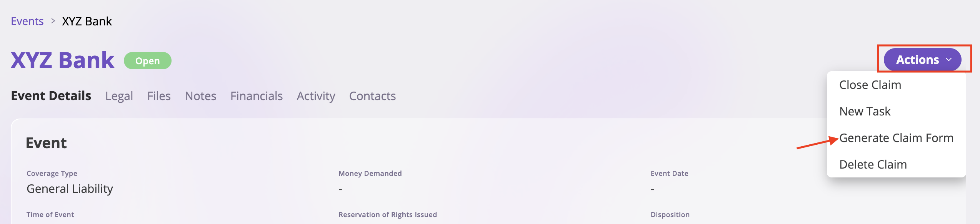This screenshot has width=980, height=224.
Task: Open the Files tab
Action: [x=159, y=96]
